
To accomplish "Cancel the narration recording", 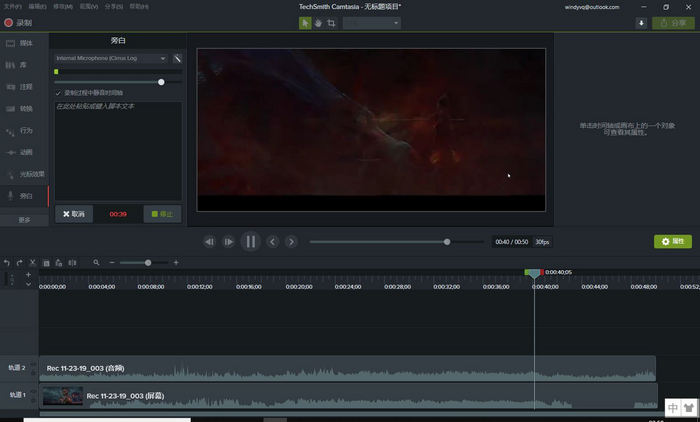I will 74,214.
